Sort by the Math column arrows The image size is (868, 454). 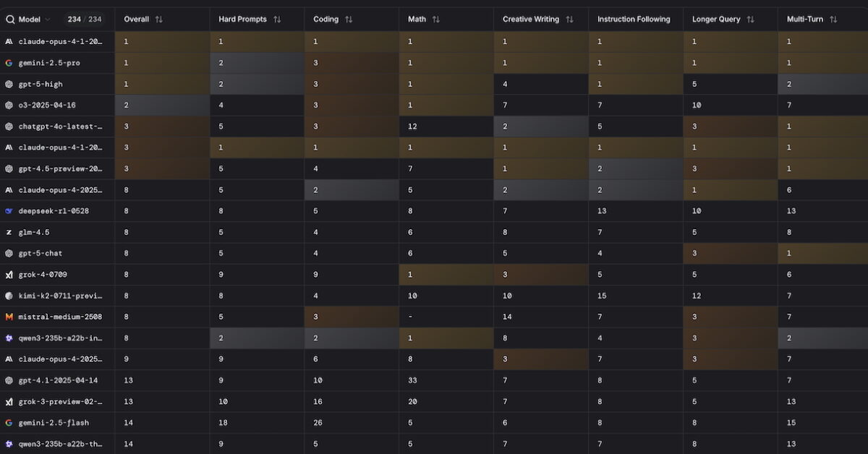pos(435,20)
